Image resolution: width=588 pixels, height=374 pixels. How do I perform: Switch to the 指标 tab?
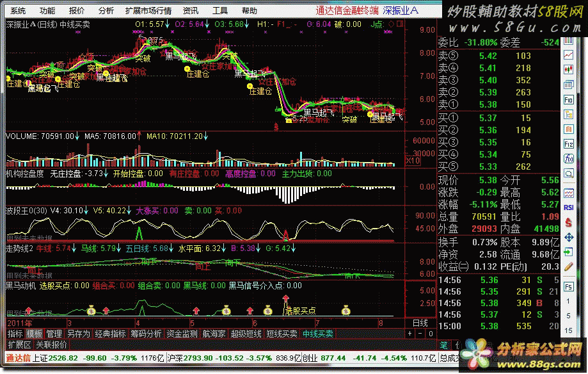click(x=15, y=334)
